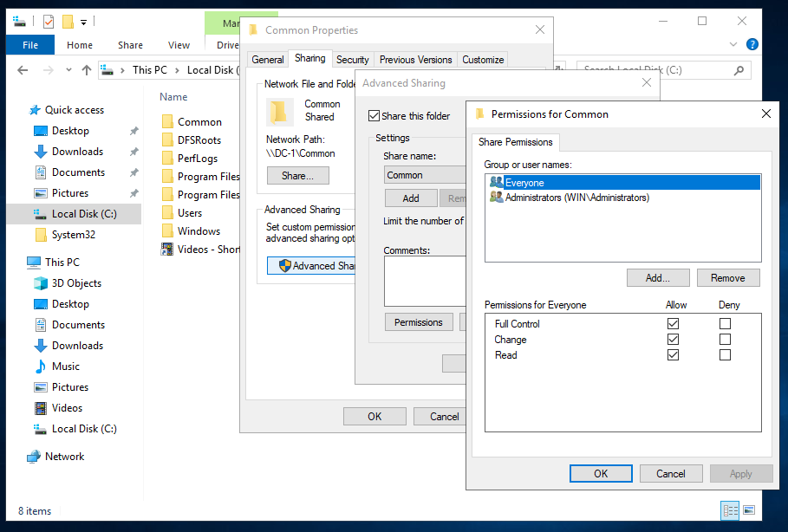Select the Windows folder icon in file list
Viewport: 788px width, 532px height.
pyautogui.click(x=167, y=231)
